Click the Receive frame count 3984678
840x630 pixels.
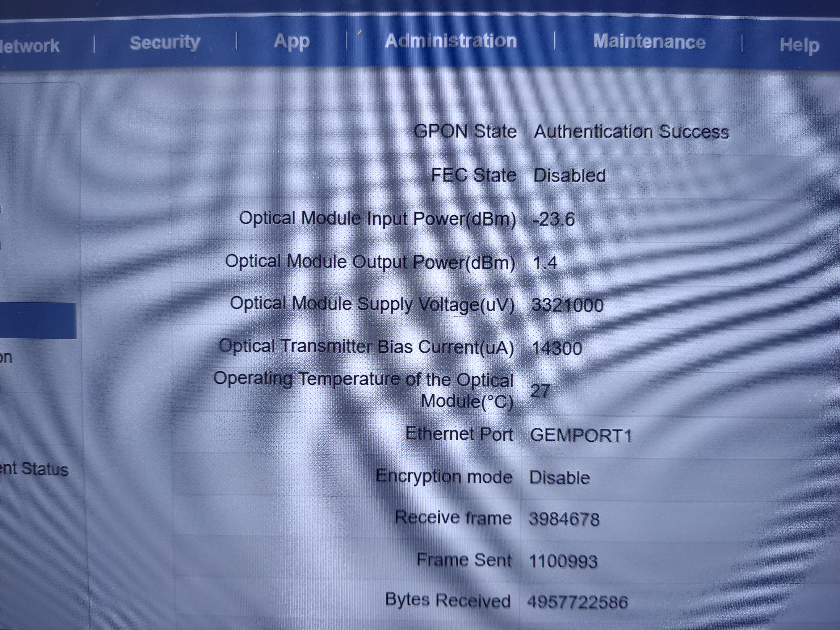pos(564,519)
